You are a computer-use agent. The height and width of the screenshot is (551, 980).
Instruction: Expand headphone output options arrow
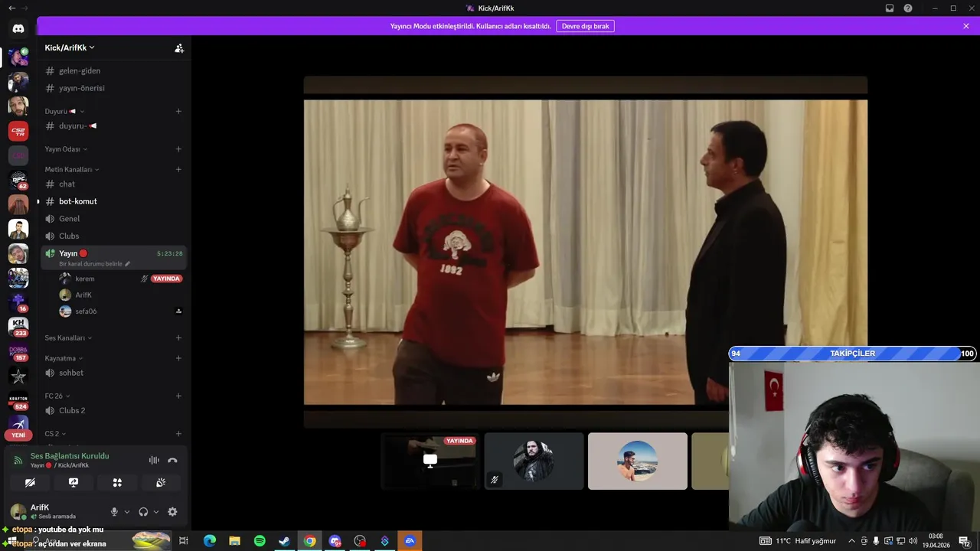[155, 512]
